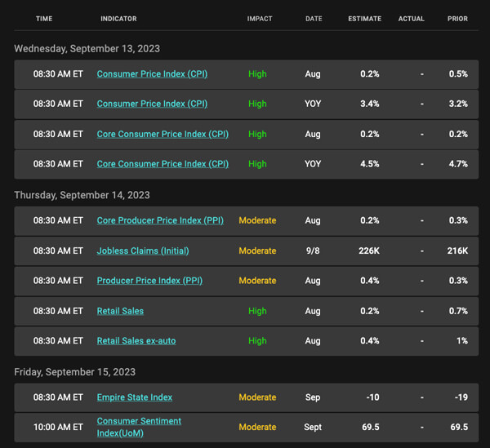Click the INDICATOR column header
The width and height of the screenshot is (490, 448).
click(x=118, y=19)
